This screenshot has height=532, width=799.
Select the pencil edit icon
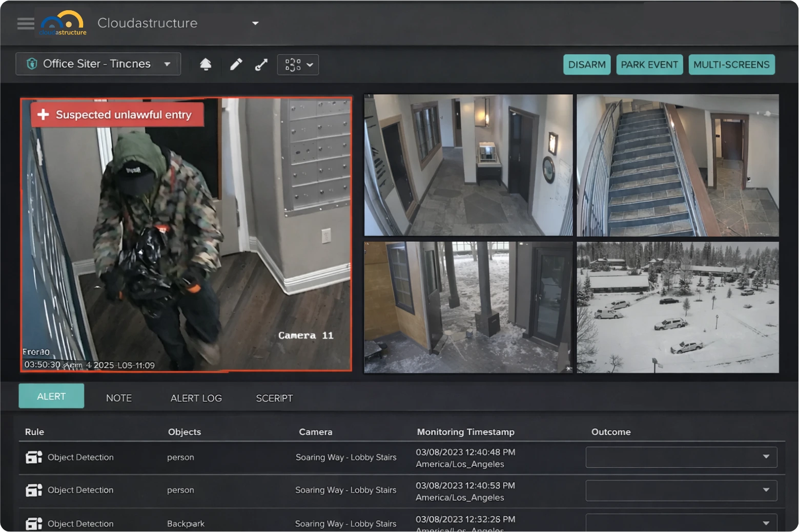coord(236,64)
